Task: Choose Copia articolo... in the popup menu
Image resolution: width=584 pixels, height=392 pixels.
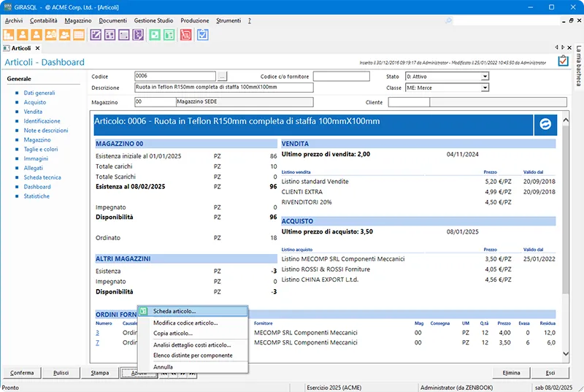Action: point(193,333)
